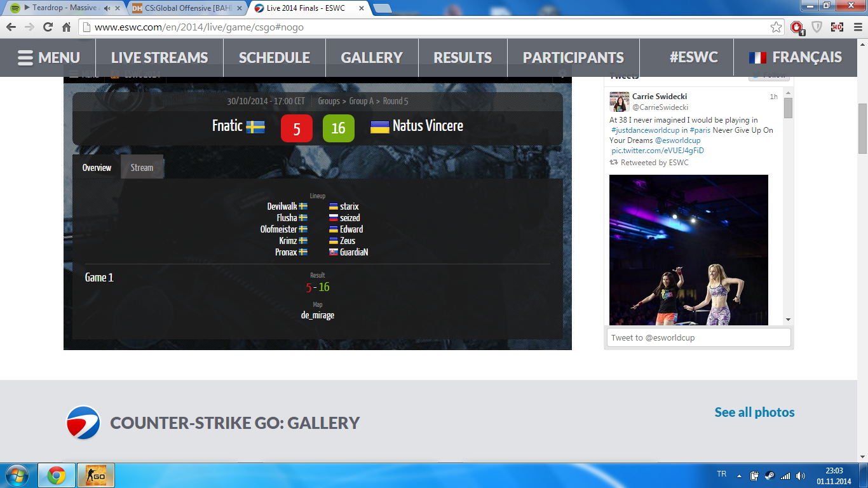Switch to the CS:Global Offensive tab
The image size is (868, 488).
(x=186, y=8)
